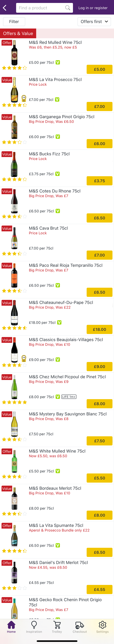Add Daniel's Drift Merlot for £4.55

tap(99, 589)
